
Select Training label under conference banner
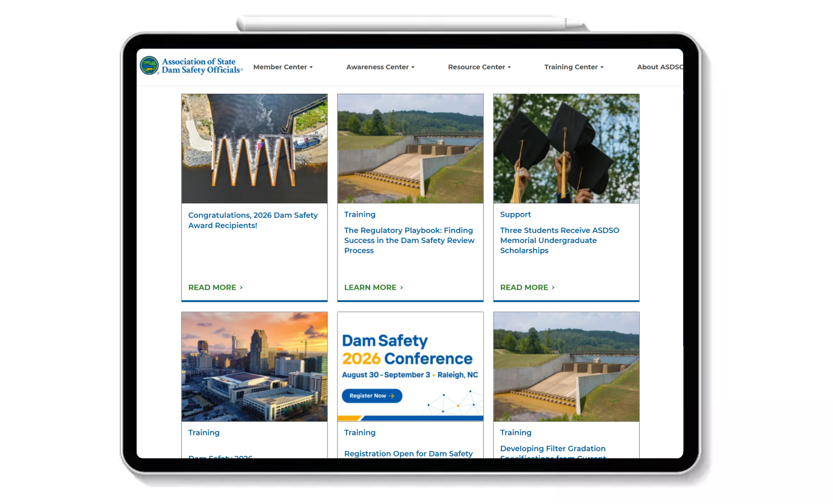point(360,432)
